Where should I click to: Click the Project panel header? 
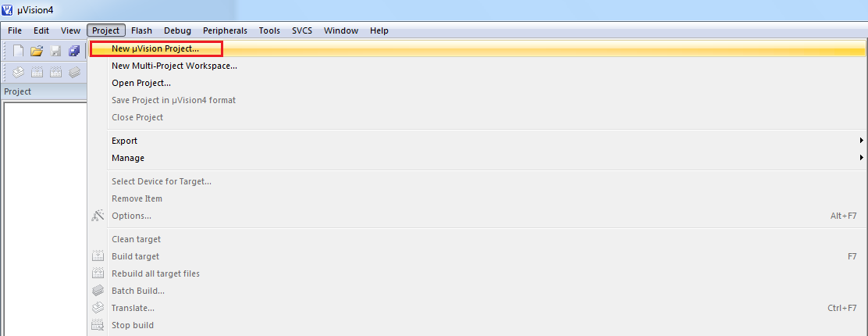pyautogui.click(x=44, y=91)
